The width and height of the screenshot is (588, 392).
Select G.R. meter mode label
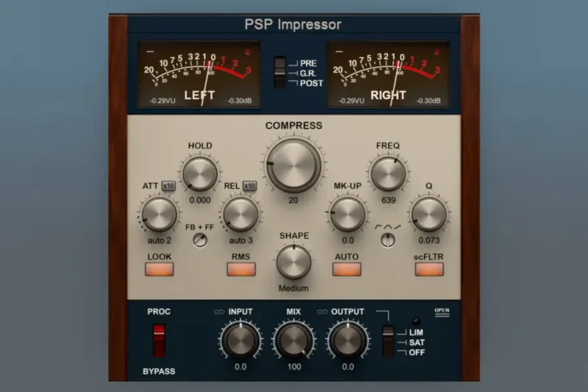tap(308, 74)
